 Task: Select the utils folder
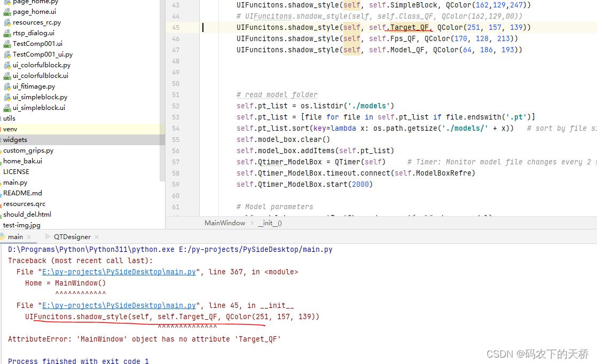pyautogui.click(x=9, y=118)
